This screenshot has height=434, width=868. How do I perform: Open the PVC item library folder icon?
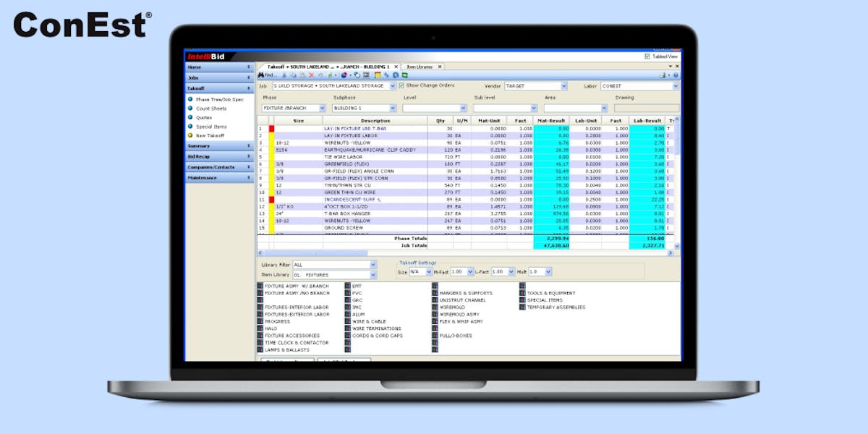tap(348, 294)
